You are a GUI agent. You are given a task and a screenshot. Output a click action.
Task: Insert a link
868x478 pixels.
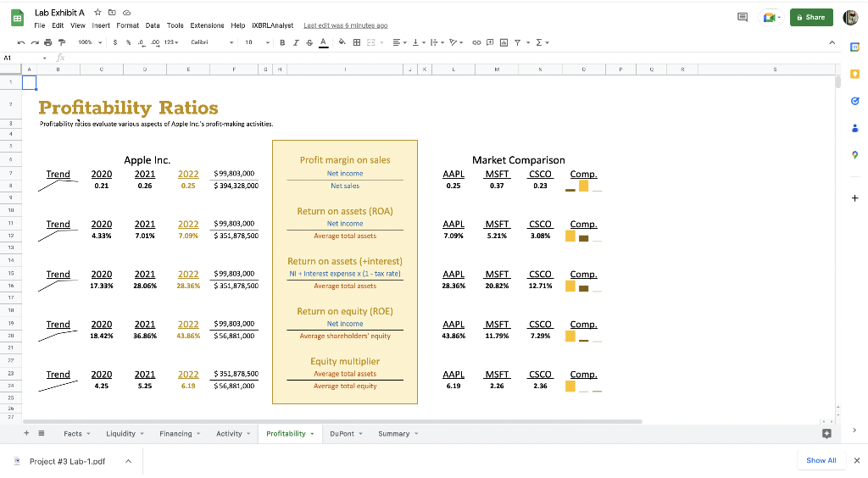point(476,42)
